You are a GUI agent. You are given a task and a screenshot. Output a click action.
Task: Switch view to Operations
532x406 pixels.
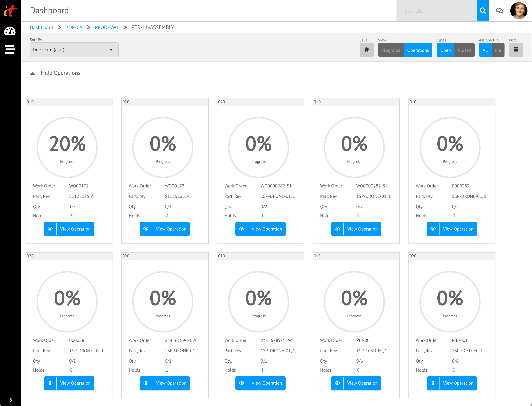coord(418,50)
